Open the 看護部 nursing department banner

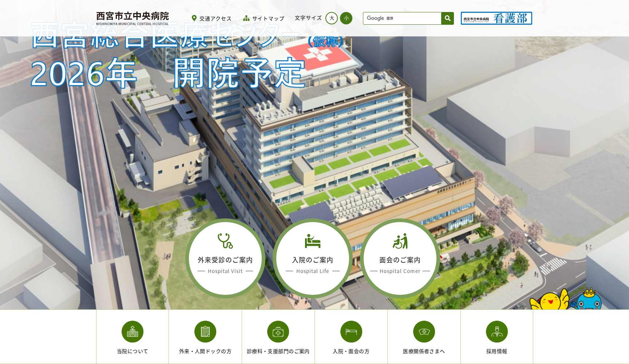(497, 18)
